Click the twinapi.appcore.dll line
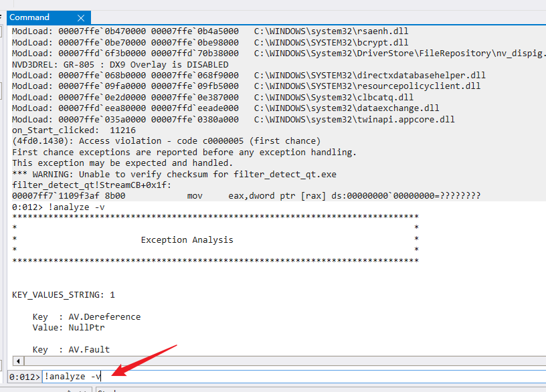The image size is (546, 392). tap(234, 120)
